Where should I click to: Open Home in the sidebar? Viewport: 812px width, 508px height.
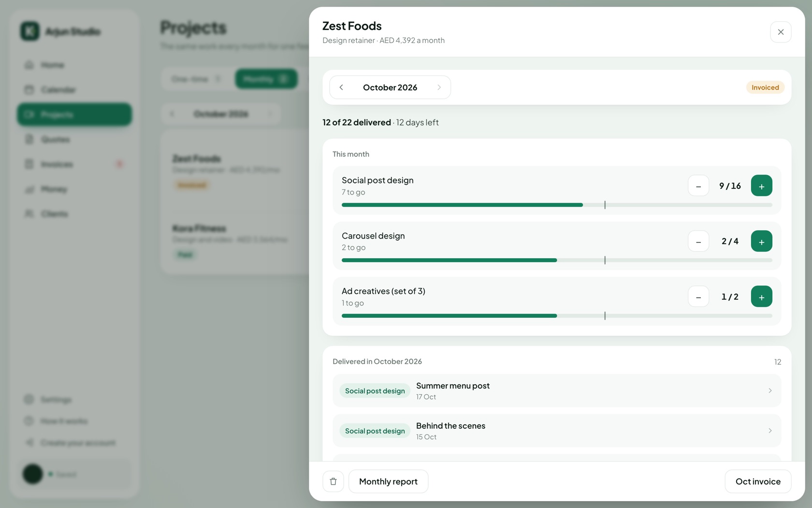(x=74, y=65)
